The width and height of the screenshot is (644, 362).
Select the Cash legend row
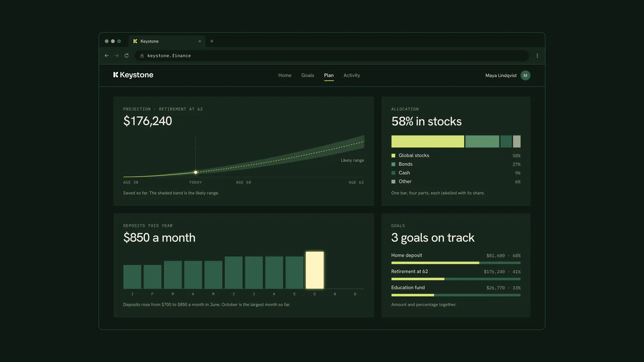click(456, 173)
